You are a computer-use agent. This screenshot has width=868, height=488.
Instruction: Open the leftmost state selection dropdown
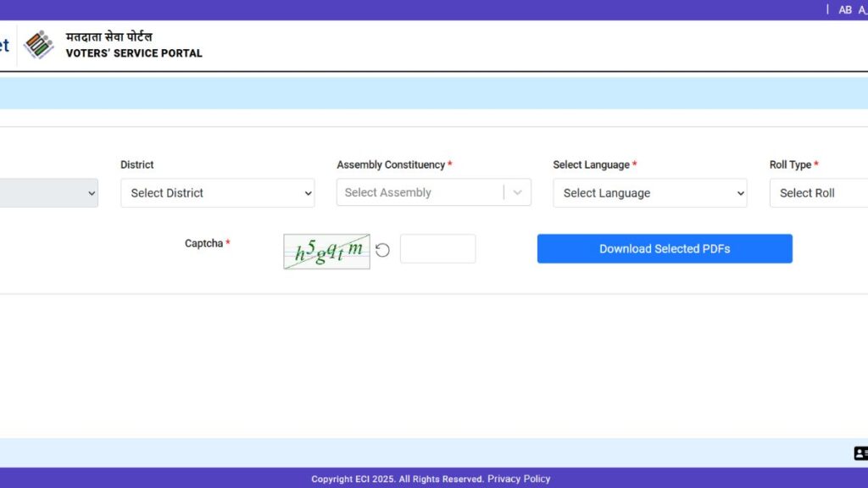(x=47, y=192)
